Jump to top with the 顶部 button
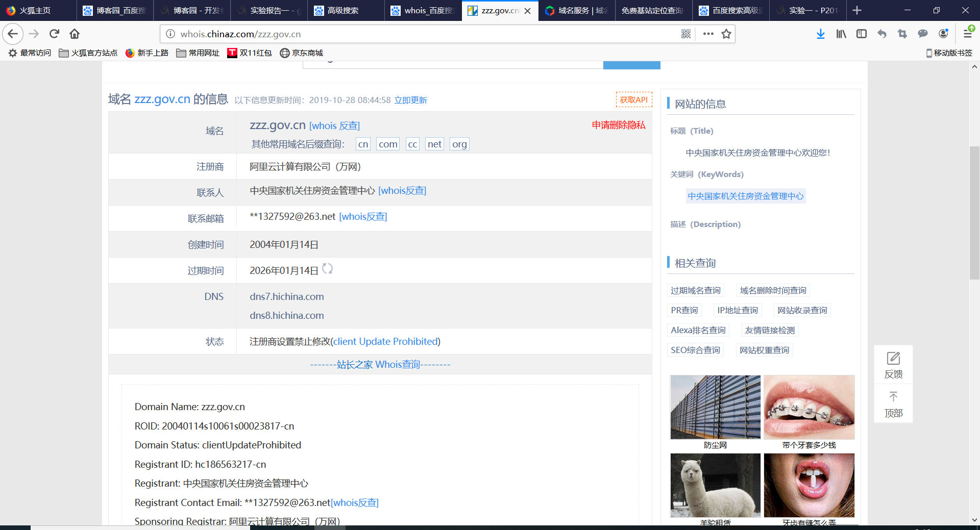Viewport: 980px width, 530px height. (x=893, y=405)
